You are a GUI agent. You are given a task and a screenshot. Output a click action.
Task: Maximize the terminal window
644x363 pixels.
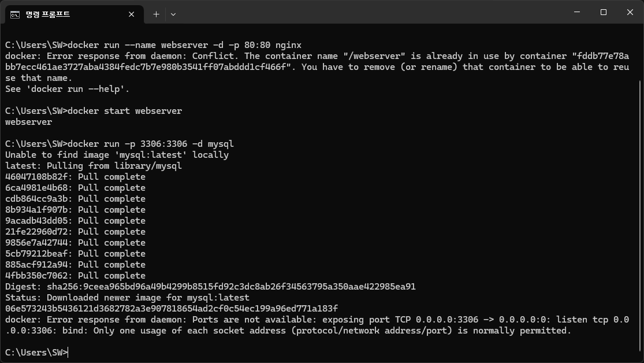(x=603, y=12)
